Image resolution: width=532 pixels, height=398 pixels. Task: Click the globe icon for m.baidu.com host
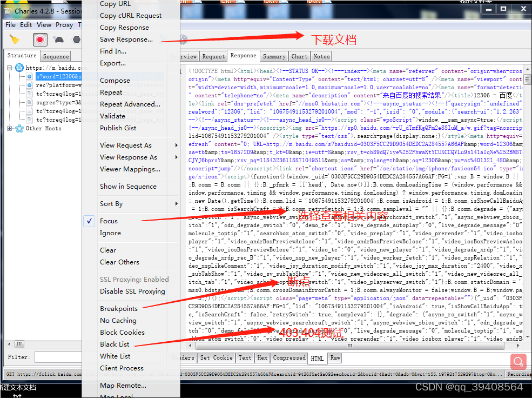click(x=19, y=68)
